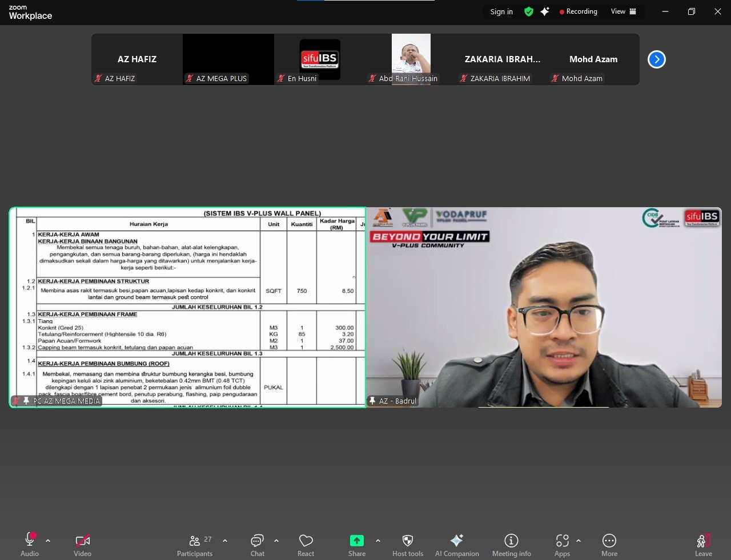Open the Chat panel
The height and width of the screenshot is (560, 731).
coord(258,545)
